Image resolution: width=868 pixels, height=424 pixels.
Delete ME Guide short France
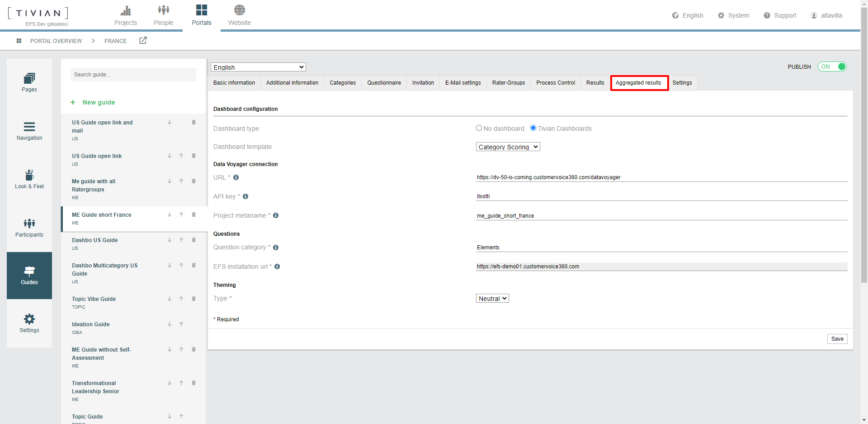pyautogui.click(x=193, y=214)
